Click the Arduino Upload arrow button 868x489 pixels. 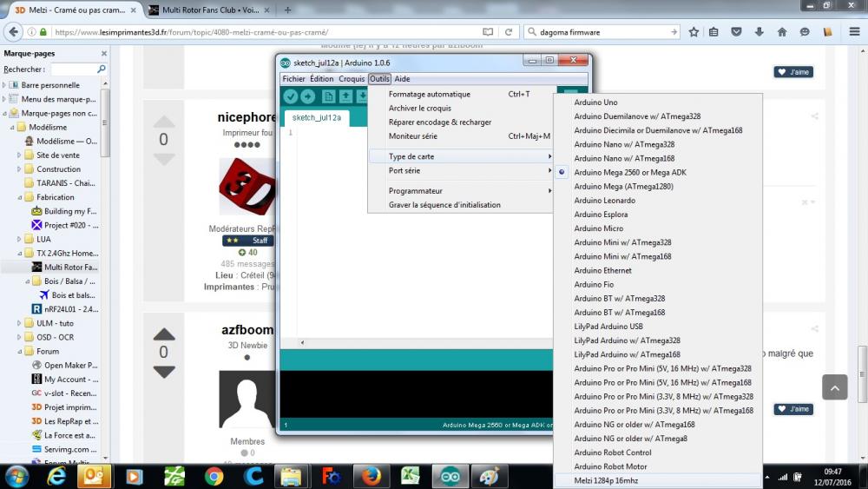pyautogui.click(x=308, y=96)
